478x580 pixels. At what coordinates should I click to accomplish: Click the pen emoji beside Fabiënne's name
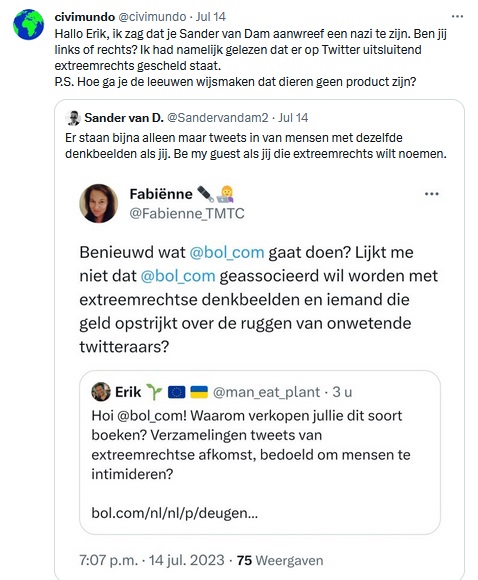click(205, 194)
